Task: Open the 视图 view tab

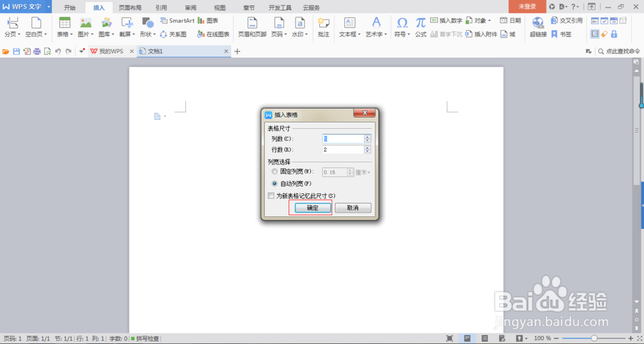Action: click(x=220, y=7)
